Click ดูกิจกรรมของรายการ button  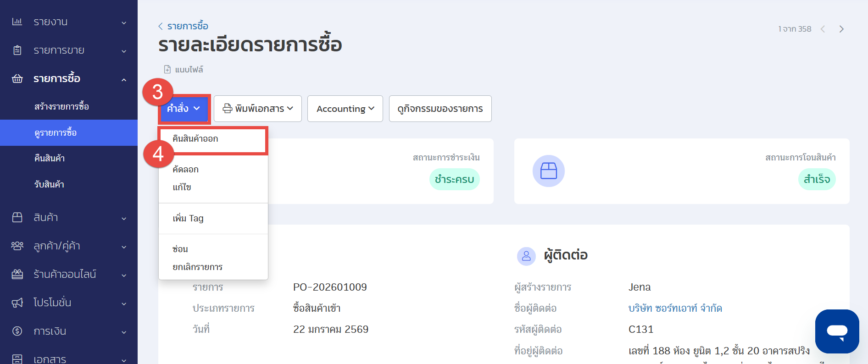440,109
